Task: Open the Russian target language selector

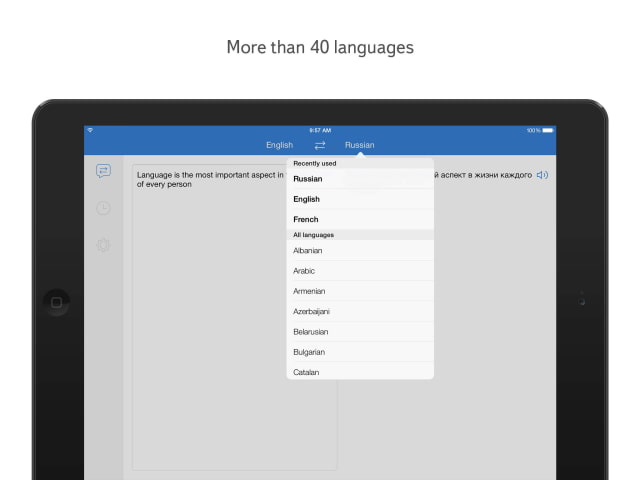Action: 360,145
